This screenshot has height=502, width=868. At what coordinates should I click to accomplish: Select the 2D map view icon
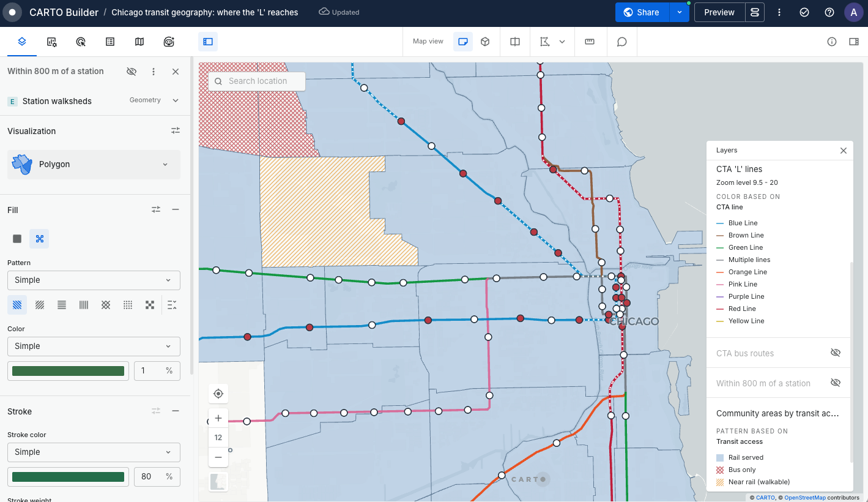pyautogui.click(x=463, y=42)
